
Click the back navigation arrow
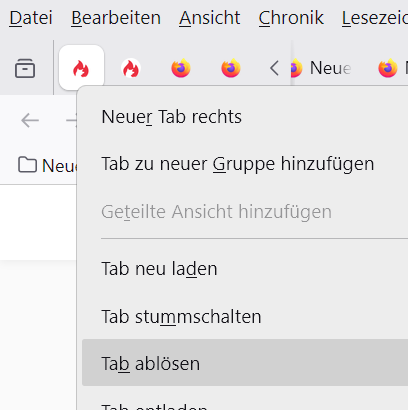tap(30, 120)
